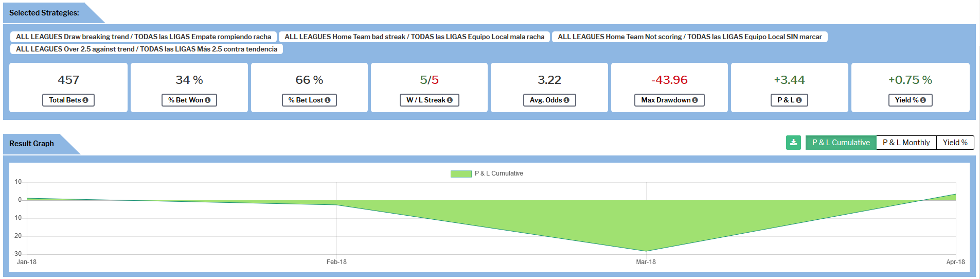Click info icon next to Max Drawdown

(695, 100)
